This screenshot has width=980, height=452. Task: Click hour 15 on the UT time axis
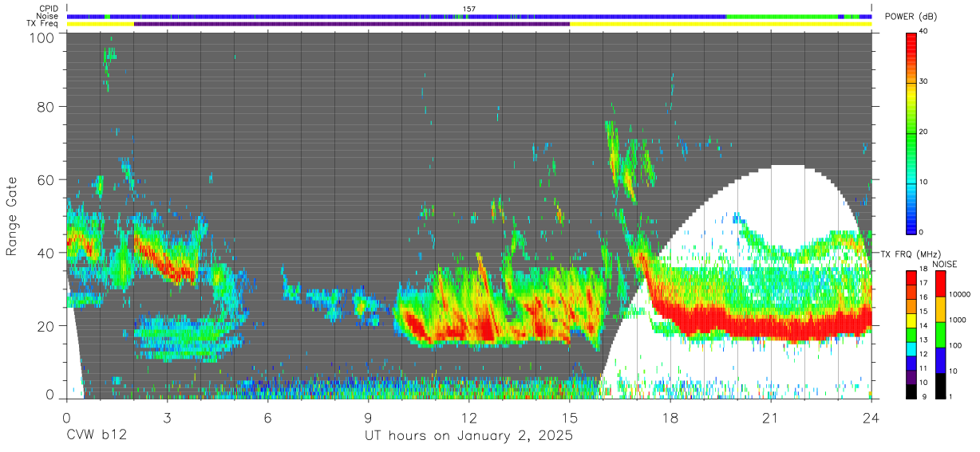(x=569, y=417)
